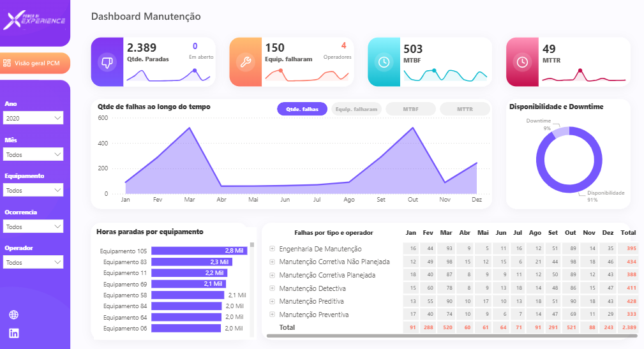Expand the Engenharia De Manutenção row
Image resolution: width=644 pixels, height=349 pixels.
(x=273, y=249)
